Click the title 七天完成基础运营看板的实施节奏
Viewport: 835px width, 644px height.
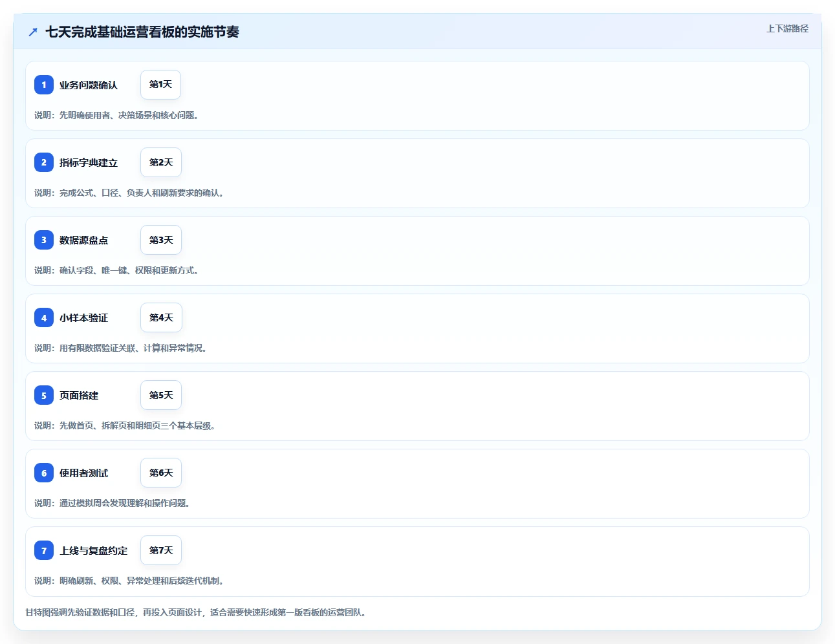tap(142, 32)
